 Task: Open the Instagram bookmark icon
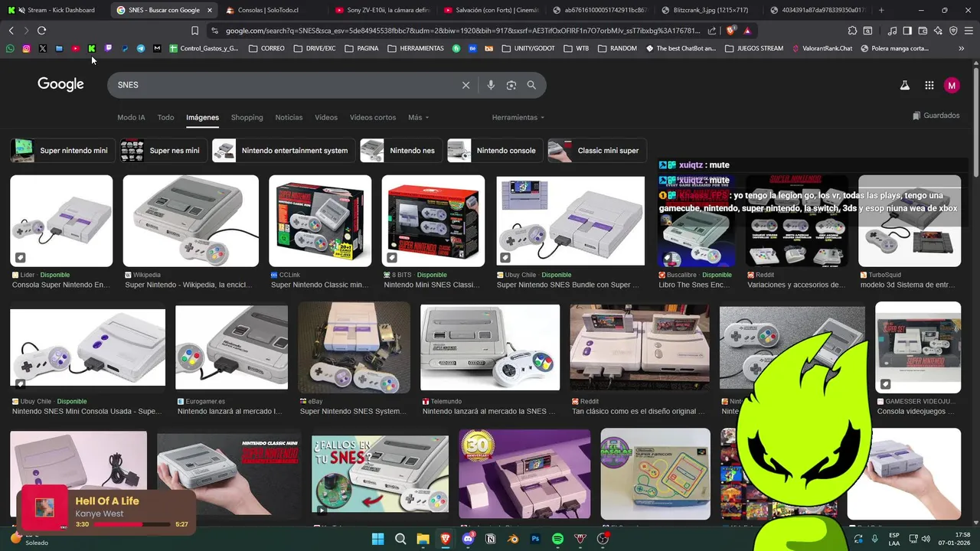[26, 48]
